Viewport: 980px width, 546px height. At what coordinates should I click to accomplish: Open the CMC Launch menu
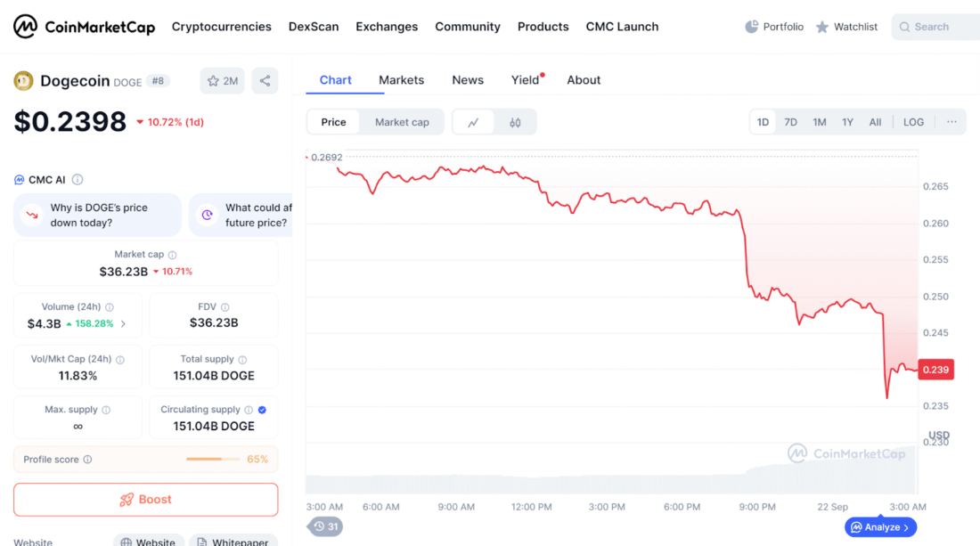(623, 27)
